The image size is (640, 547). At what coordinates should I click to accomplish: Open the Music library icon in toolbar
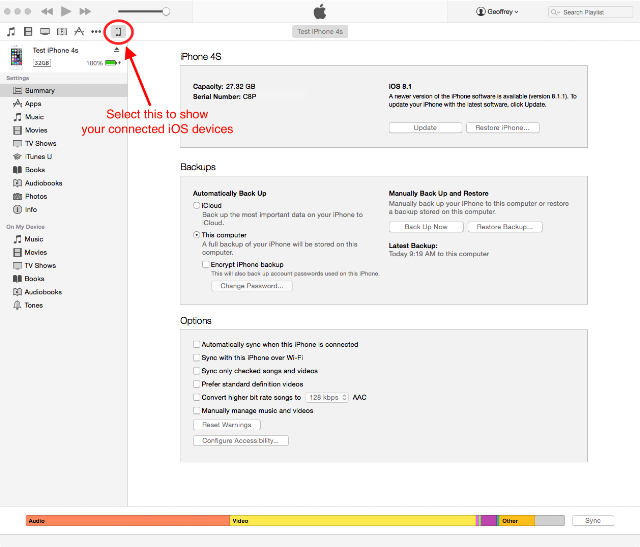tap(11, 31)
